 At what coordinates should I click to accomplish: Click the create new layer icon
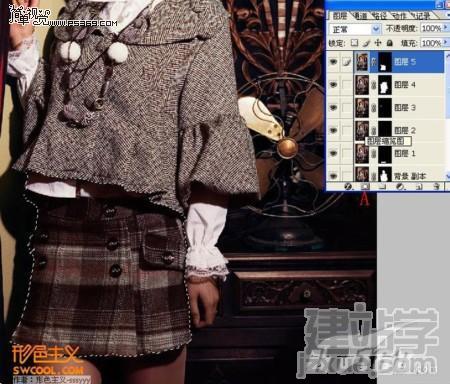pyautogui.click(x=420, y=187)
